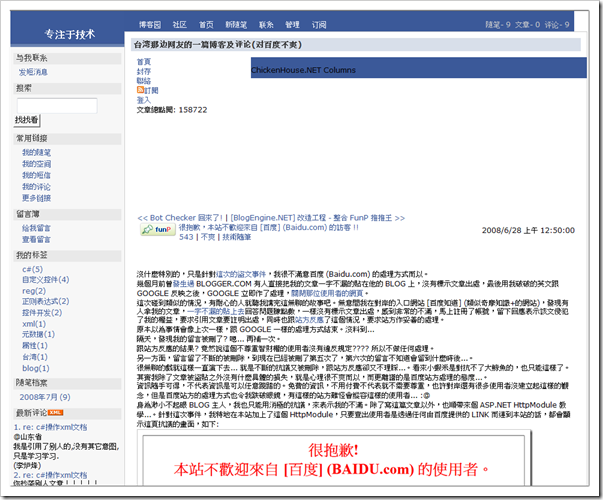Open 管理 in the top navigation

292,23
